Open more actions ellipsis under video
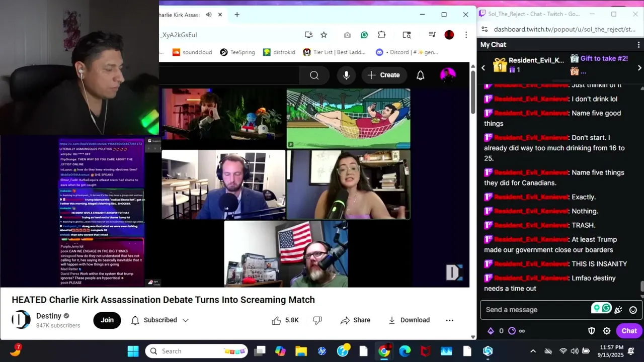Image resolution: width=644 pixels, height=362 pixels. tap(450, 320)
